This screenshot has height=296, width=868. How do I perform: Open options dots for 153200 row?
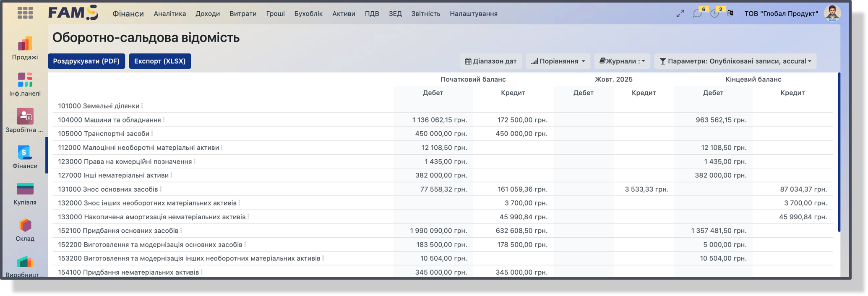[323, 258]
